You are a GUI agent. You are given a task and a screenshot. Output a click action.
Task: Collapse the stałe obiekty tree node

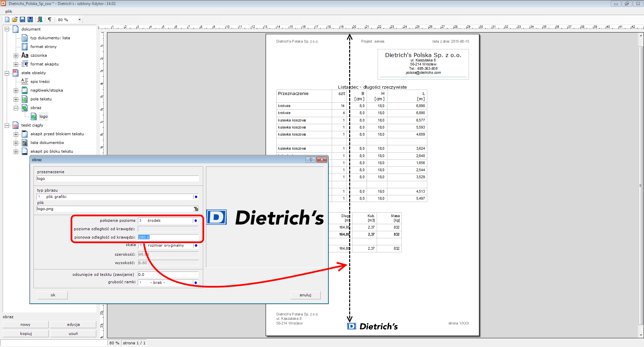[7, 73]
